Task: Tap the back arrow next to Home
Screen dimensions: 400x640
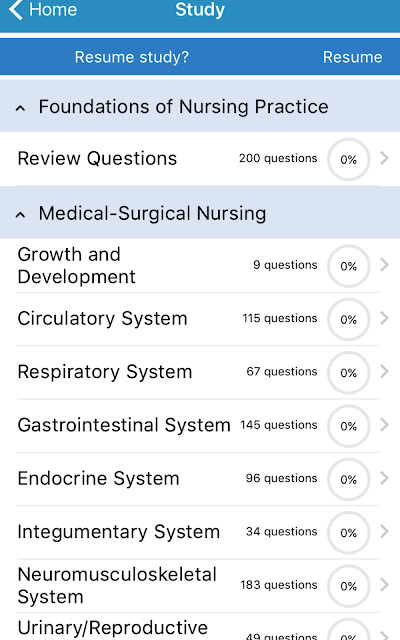Action: [16, 10]
